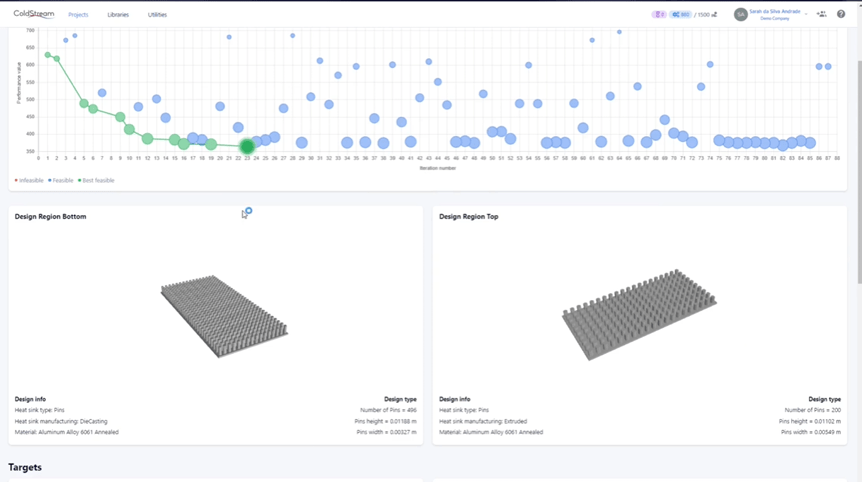Viewport: 862px width, 482px height.
Task: Click the first green point at iteration 1
Action: click(47, 55)
